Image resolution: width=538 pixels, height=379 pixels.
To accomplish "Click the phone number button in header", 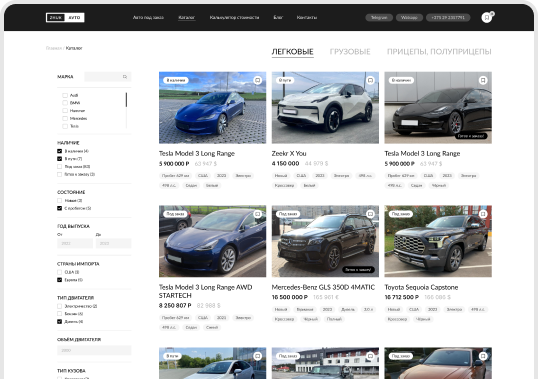I will pos(448,17).
